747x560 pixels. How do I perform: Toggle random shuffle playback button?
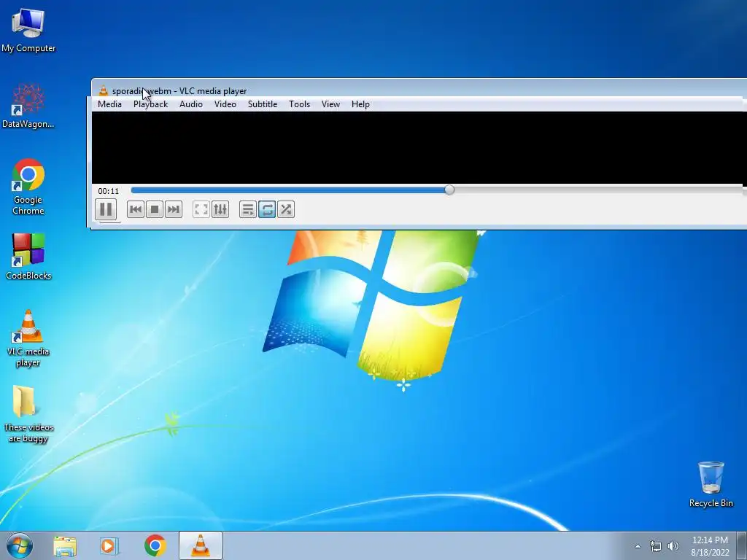(286, 209)
